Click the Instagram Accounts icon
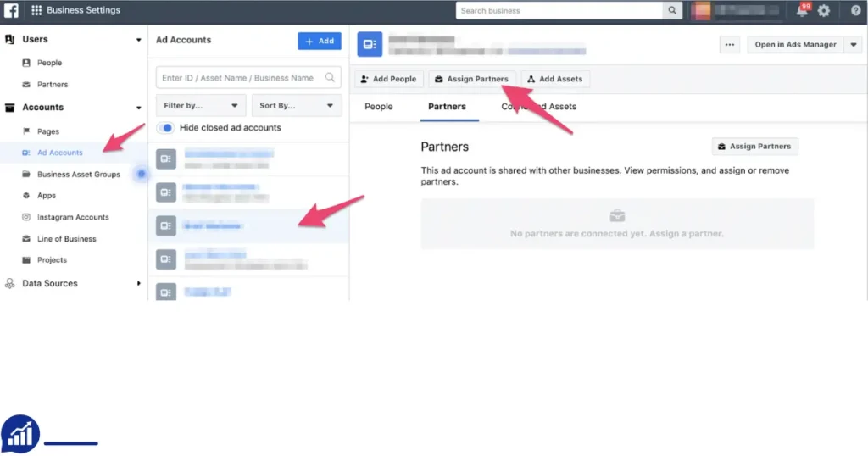868x456 pixels. pos(26,217)
